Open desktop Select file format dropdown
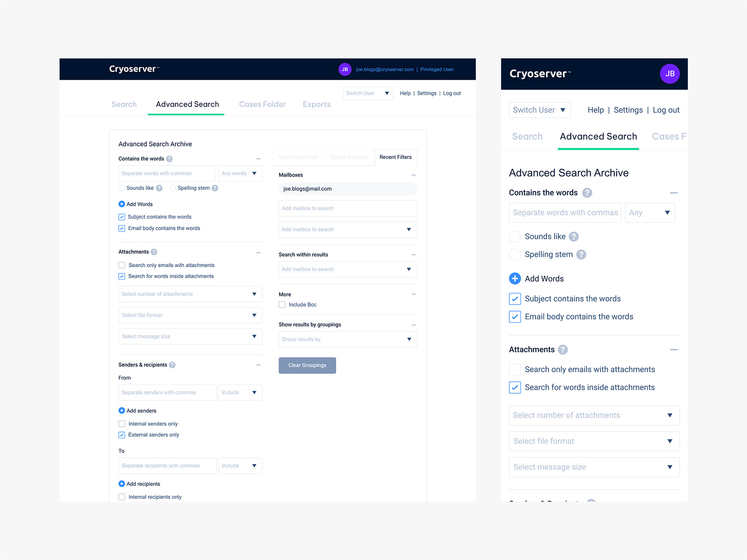The height and width of the screenshot is (560, 747). click(x=190, y=315)
